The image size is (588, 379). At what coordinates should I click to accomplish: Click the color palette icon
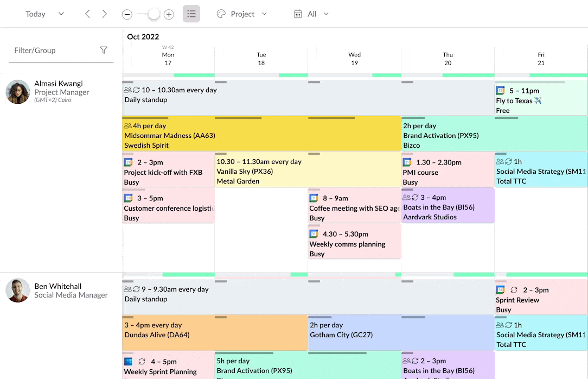tap(221, 14)
